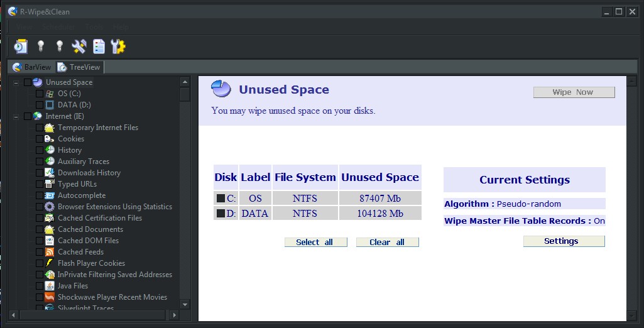Click the Cached Certification Files icon
The image size is (644, 328).
(50, 218)
